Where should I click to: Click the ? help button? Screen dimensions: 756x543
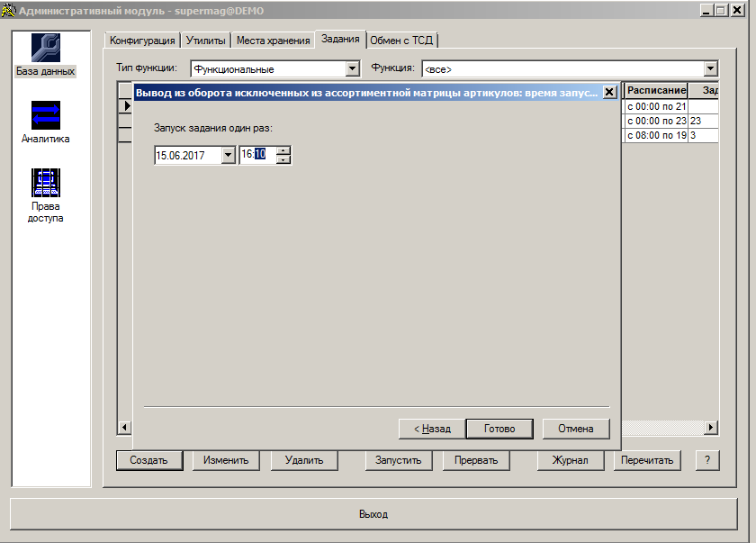pyautogui.click(x=707, y=460)
